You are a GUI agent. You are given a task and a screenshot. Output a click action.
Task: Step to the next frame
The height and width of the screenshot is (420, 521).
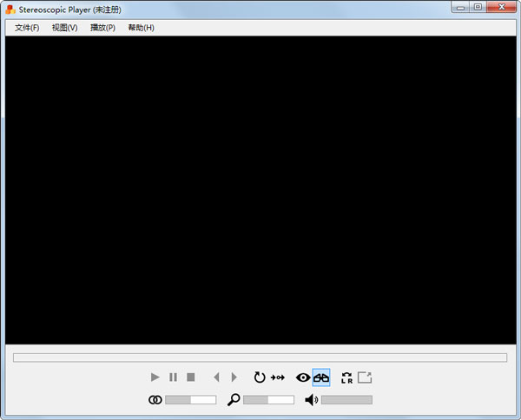pyautogui.click(x=234, y=377)
